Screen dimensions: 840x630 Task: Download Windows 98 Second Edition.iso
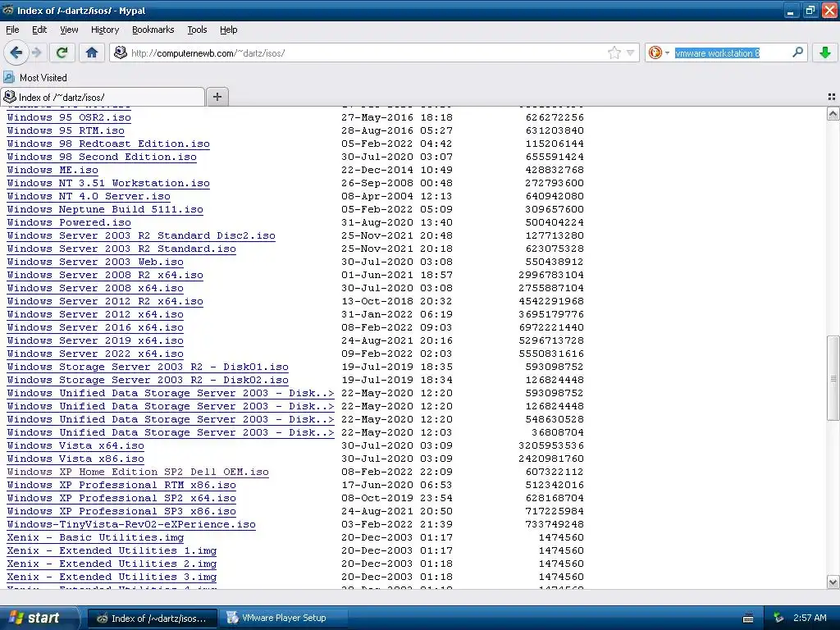click(102, 157)
